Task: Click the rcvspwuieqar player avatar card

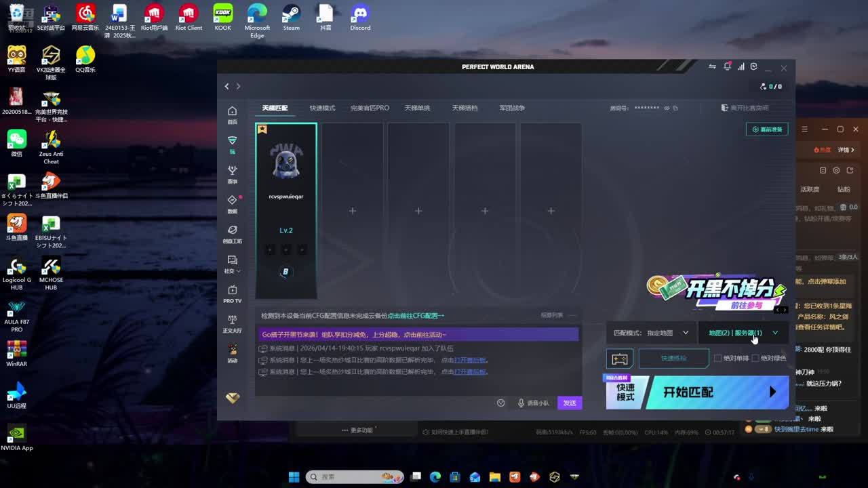Action: click(286, 210)
